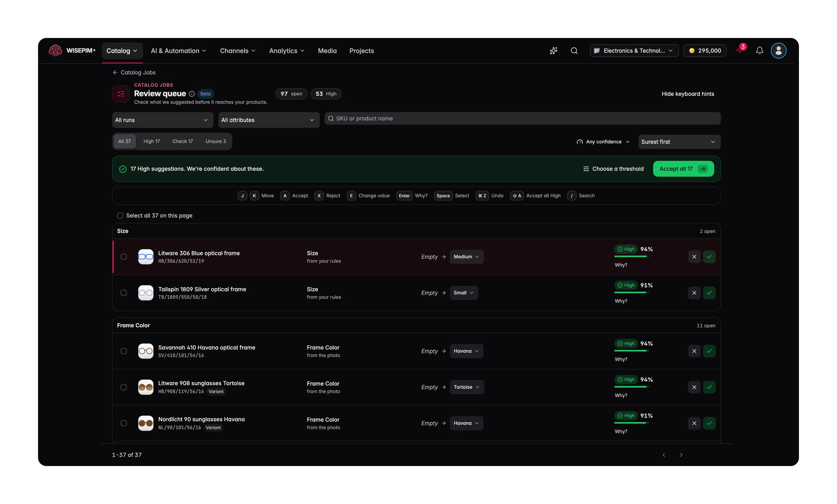Screen dimensions: 837x504
Task: Go to the previous page arrow
Action: [x=664, y=455]
